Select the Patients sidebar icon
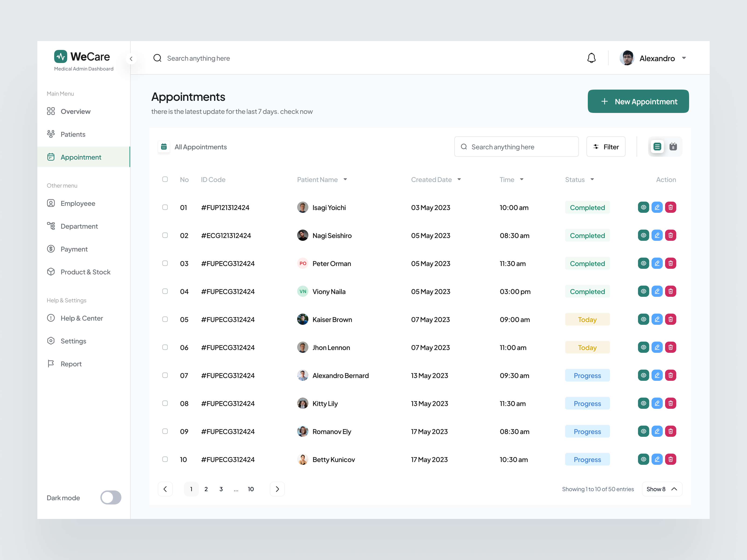The height and width of the screenshot is (560, 747). (51, 134)
